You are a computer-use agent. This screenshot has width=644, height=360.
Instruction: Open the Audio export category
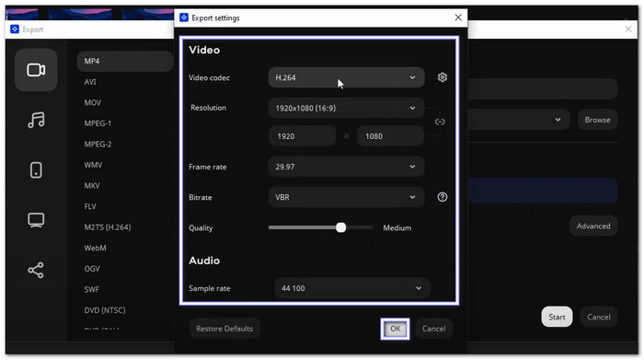[36, 120]
